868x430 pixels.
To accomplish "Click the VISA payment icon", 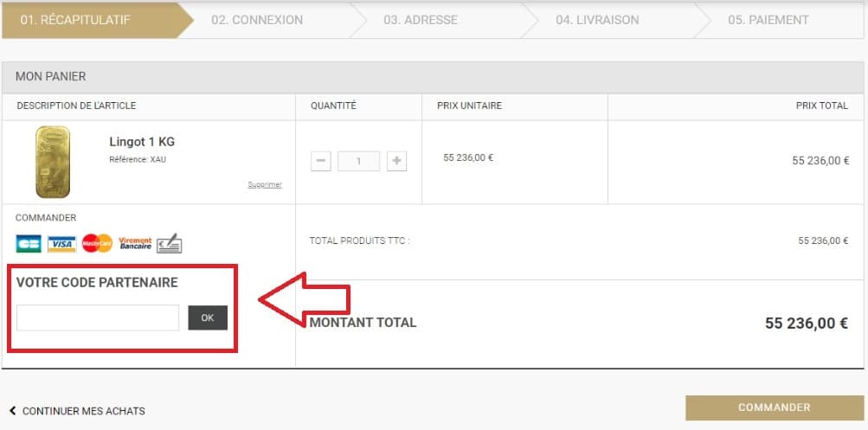I will [61, 243].
